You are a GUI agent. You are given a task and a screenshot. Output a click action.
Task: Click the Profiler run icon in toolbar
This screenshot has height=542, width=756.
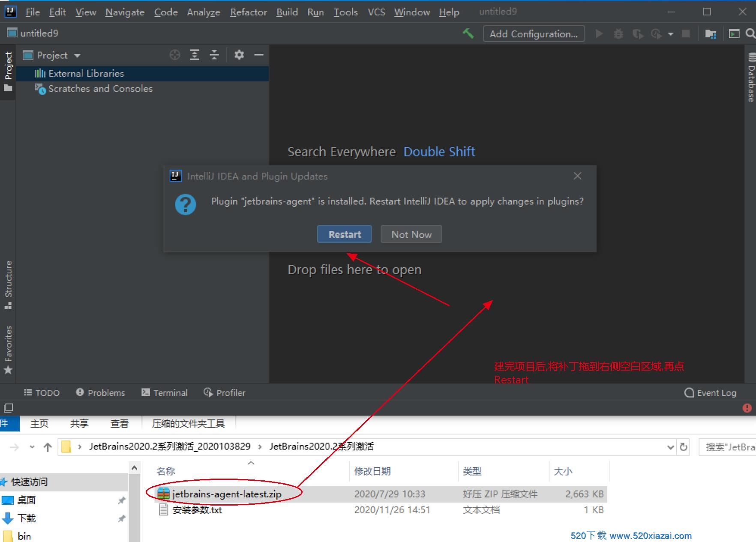(x=656, y=33)
